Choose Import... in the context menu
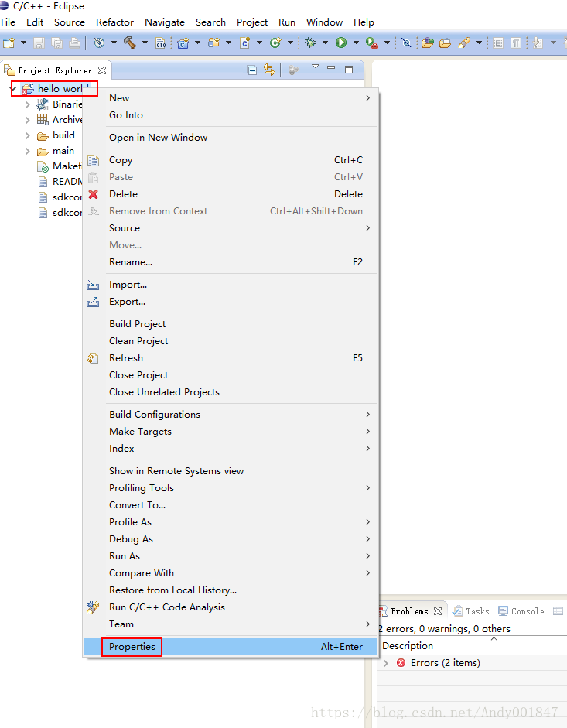This screenshot has height=728, width=567. coord(231,284)
